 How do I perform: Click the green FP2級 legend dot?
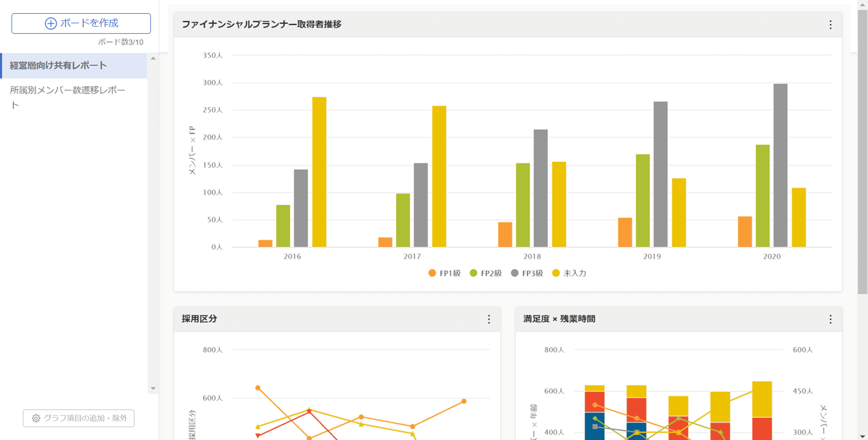coord(473,273)
